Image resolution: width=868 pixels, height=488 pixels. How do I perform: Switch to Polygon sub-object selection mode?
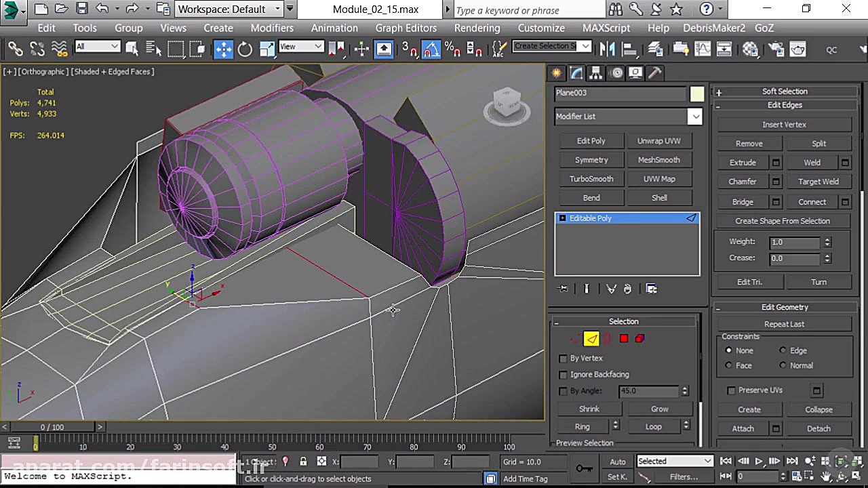[x=624, y=339]
